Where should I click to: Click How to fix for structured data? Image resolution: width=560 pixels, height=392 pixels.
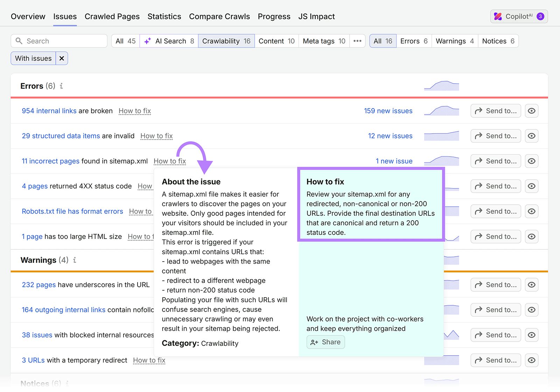click(x=156, y=136)
